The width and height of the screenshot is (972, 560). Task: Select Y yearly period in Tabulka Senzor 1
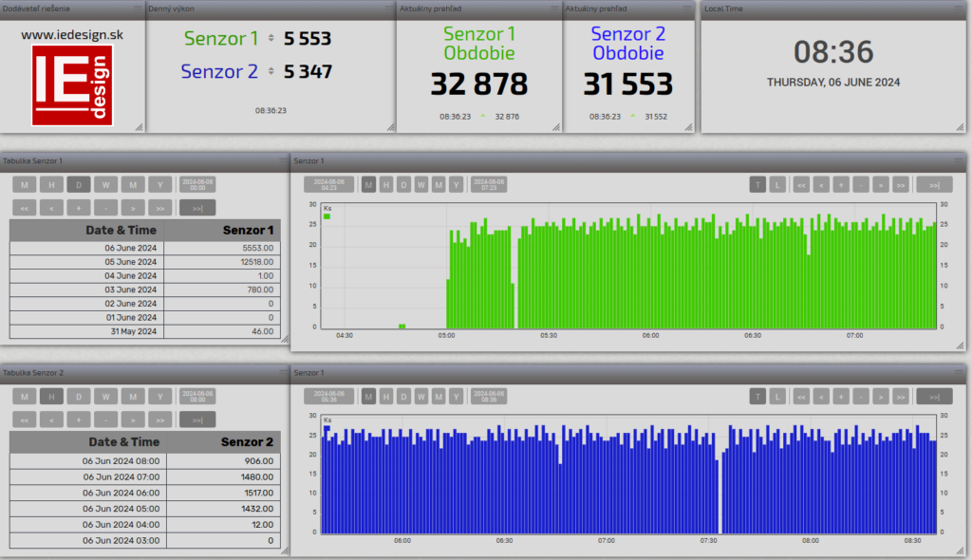click(159, 185)
